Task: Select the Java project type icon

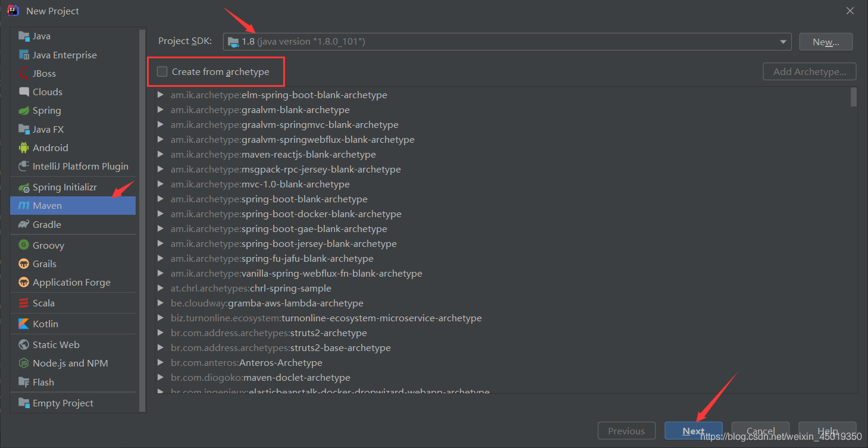Action: tap(24, 36)
